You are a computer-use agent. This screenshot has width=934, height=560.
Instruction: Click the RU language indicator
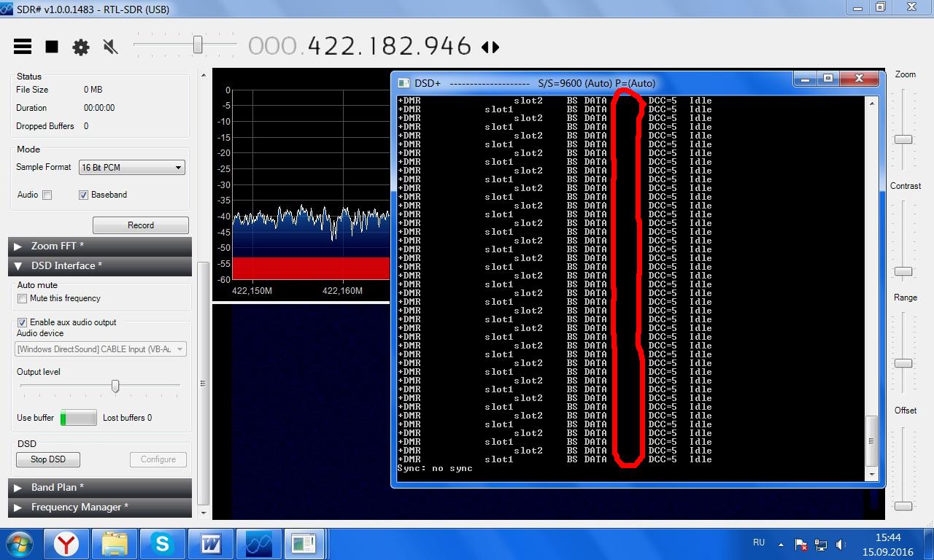tap(759, 542)
